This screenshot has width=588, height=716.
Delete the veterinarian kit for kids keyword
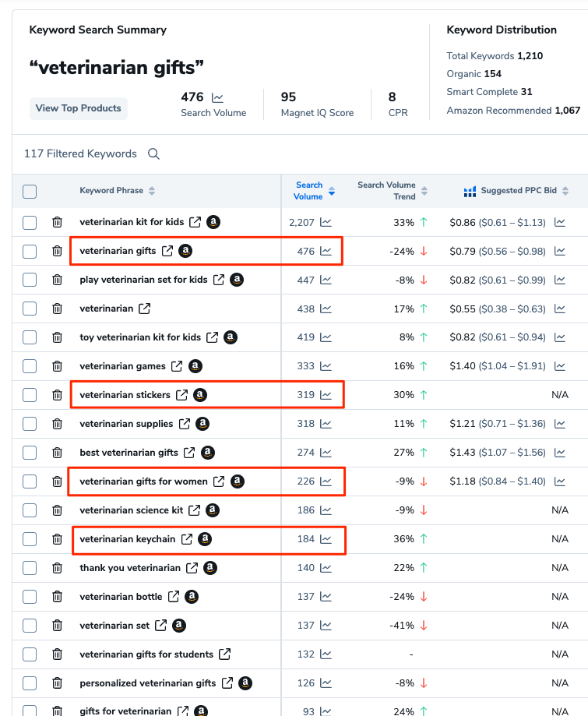tap(57, 223)
